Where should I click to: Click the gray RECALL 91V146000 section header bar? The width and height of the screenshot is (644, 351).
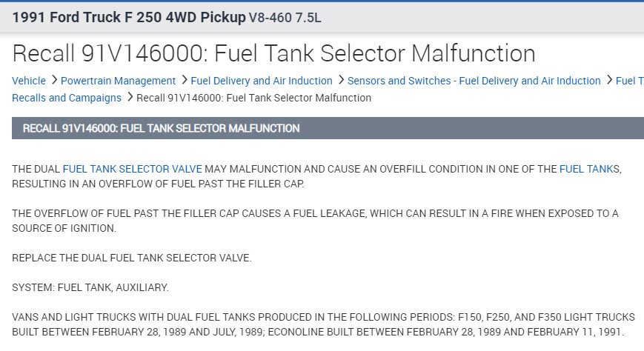(326, 128)
